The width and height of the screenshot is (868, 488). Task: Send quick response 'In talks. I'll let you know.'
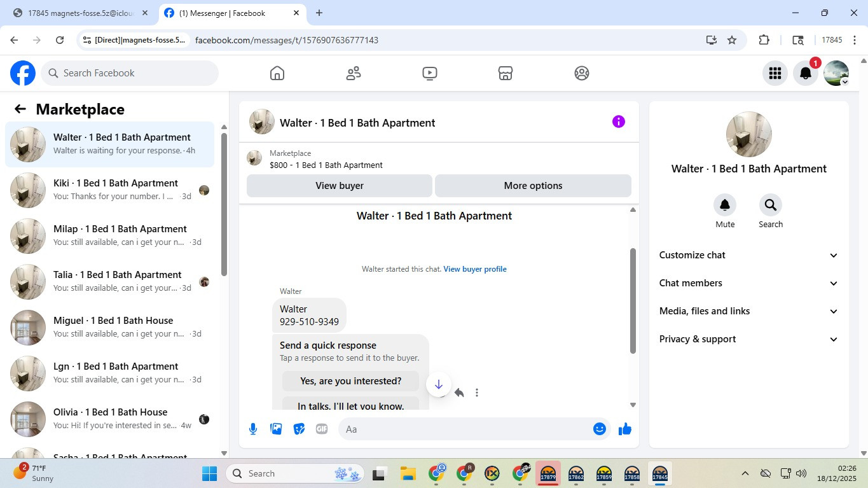point(351,405)
